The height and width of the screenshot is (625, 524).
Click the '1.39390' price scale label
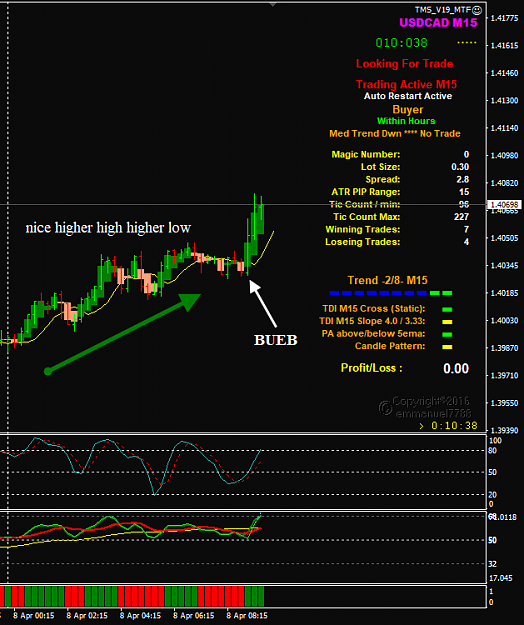[504, 430]
